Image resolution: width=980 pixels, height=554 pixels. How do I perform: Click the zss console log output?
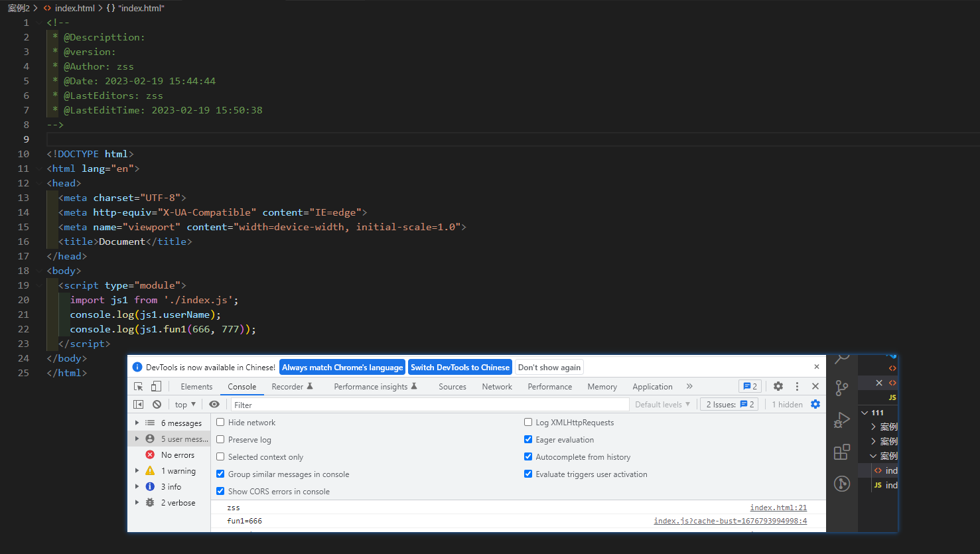pyautogui.click(x=234, y=508)
